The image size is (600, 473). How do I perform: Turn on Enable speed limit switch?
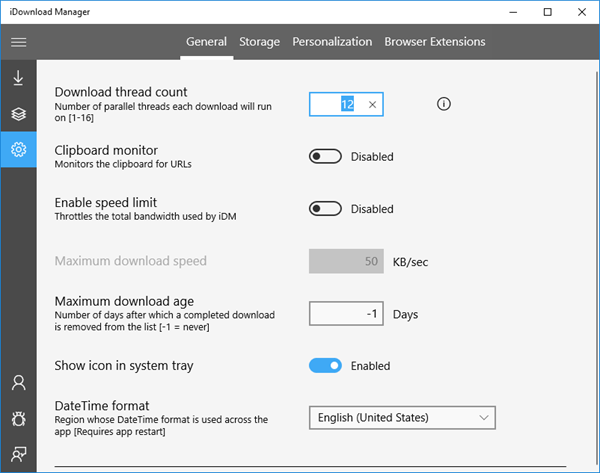[325, 209]
